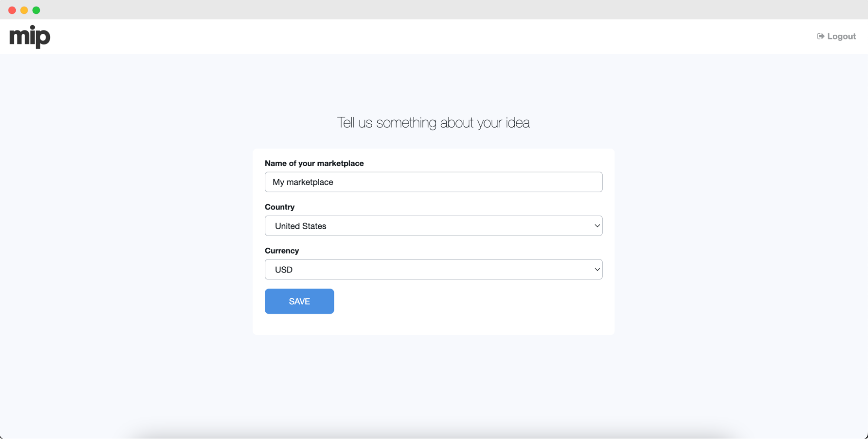
Task: Click the "Tell us something about your idea" heading
Action: [x=433, y=123]
